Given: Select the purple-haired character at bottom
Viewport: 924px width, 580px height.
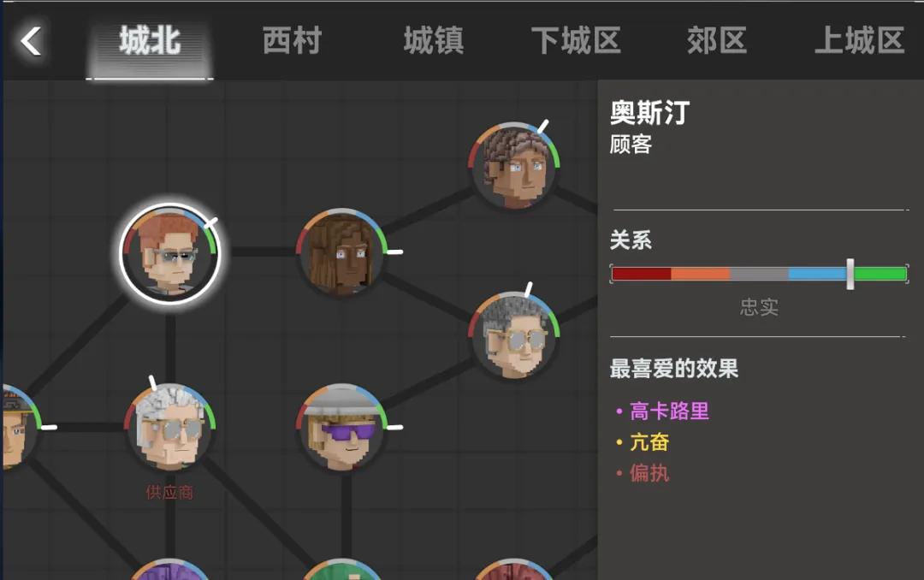Looking at the screenshot, I should point(169,570).
